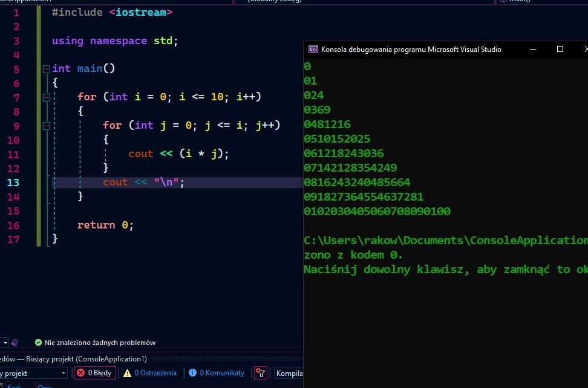Click line number 17 in the gutter

pyautogui.click(x=13, y=239)
